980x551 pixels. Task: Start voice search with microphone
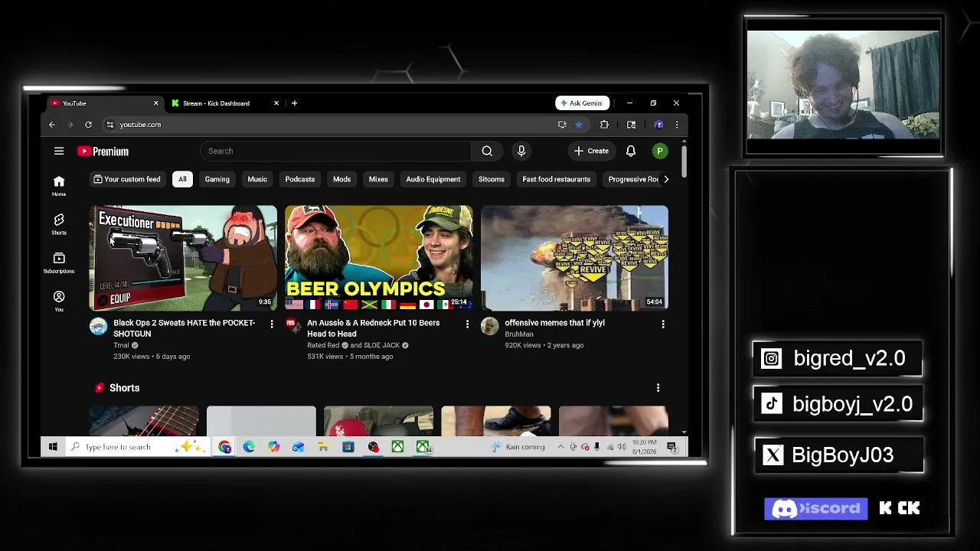pyautogui.click(x=521, y=151)
